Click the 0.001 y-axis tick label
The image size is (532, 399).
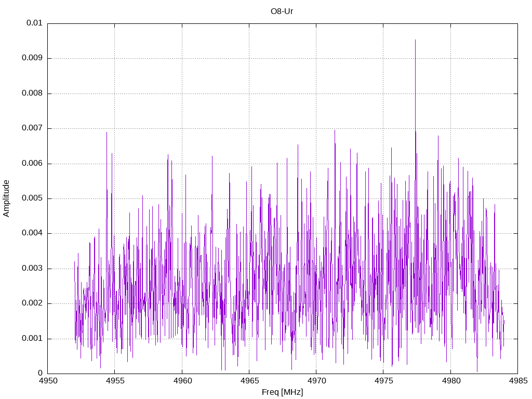[32, 339]
